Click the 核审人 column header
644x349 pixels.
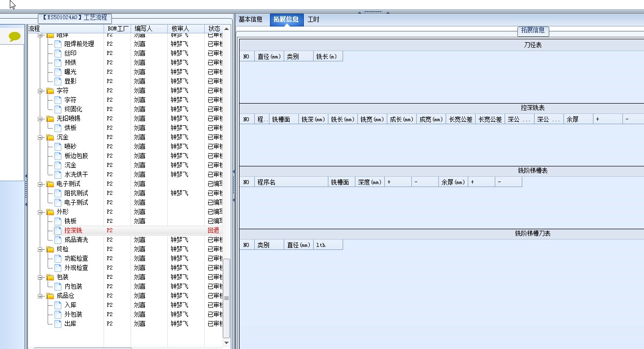tap(186, 29)
